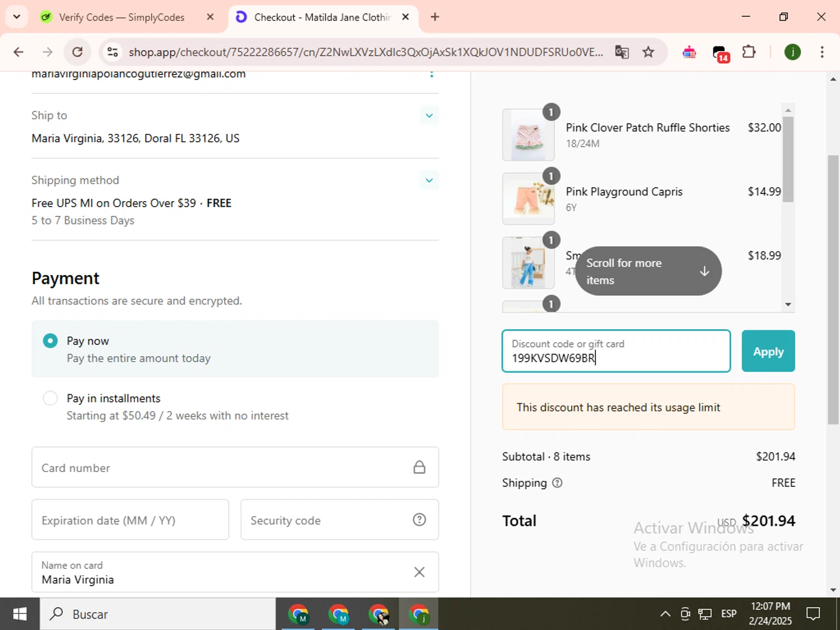Select Pay in installments radio option

(x=50, y=398)
